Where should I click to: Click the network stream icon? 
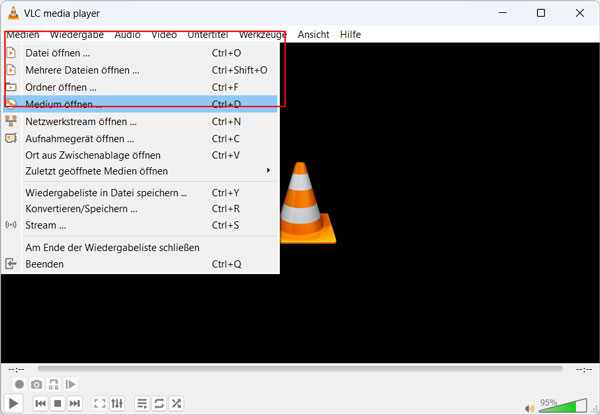pos(11,121)
